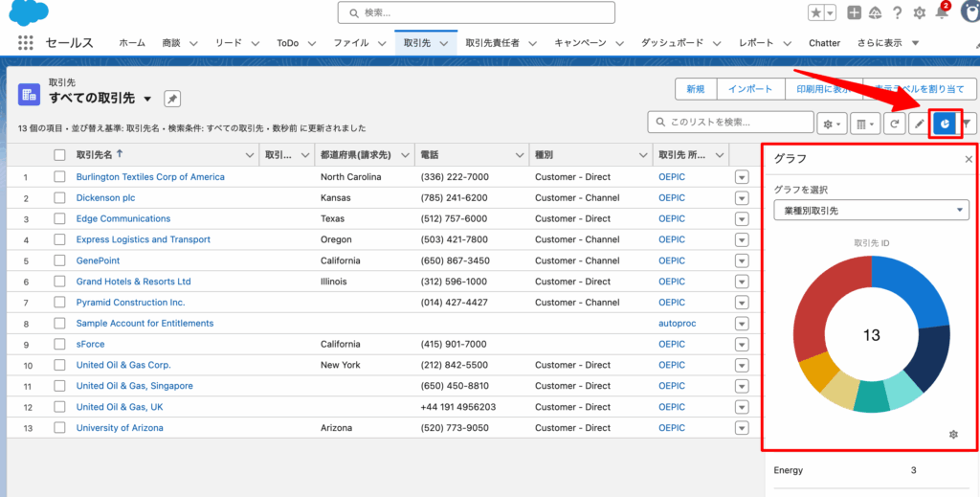Open the ToDo tab dropdown chevron

311,43
